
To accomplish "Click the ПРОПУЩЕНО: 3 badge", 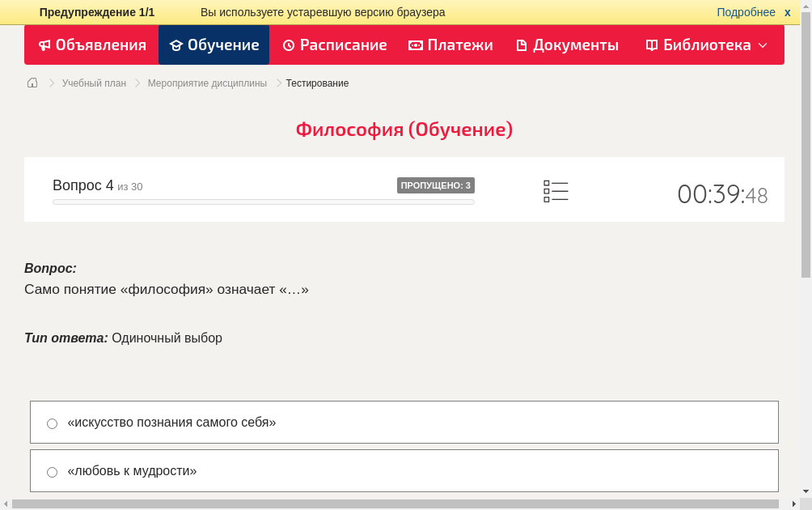I will click(x=436, y=185).
